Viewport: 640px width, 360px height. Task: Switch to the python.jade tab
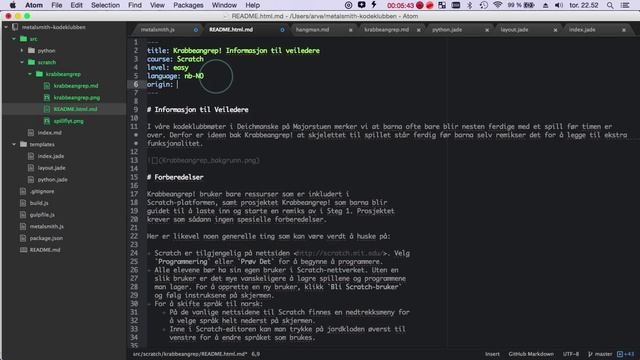click(x=447, y=30)
